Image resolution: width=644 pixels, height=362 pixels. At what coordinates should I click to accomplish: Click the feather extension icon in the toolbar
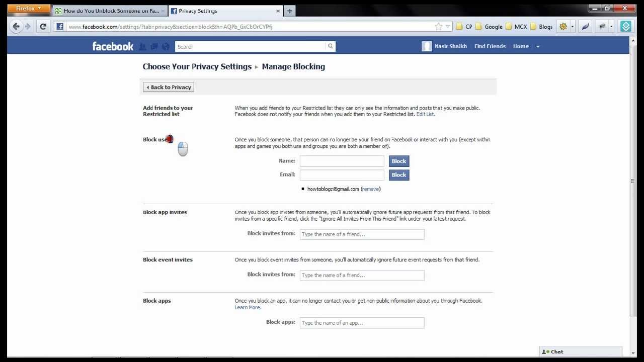pyautogui.click(x=585, y=27)
